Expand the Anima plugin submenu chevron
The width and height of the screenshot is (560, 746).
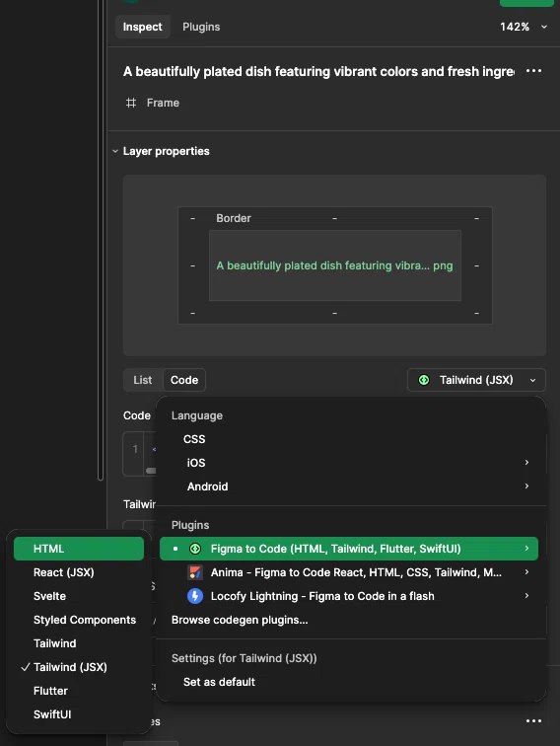[526, 572]
